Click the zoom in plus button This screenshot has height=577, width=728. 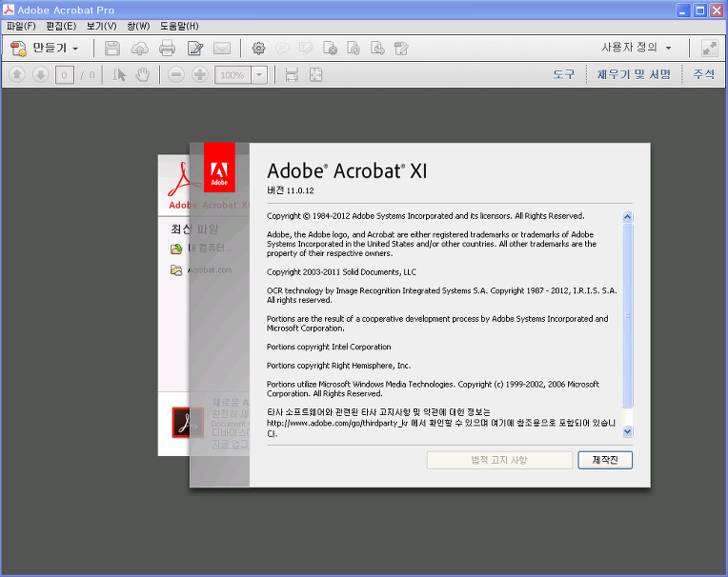(x=200, y=74)
